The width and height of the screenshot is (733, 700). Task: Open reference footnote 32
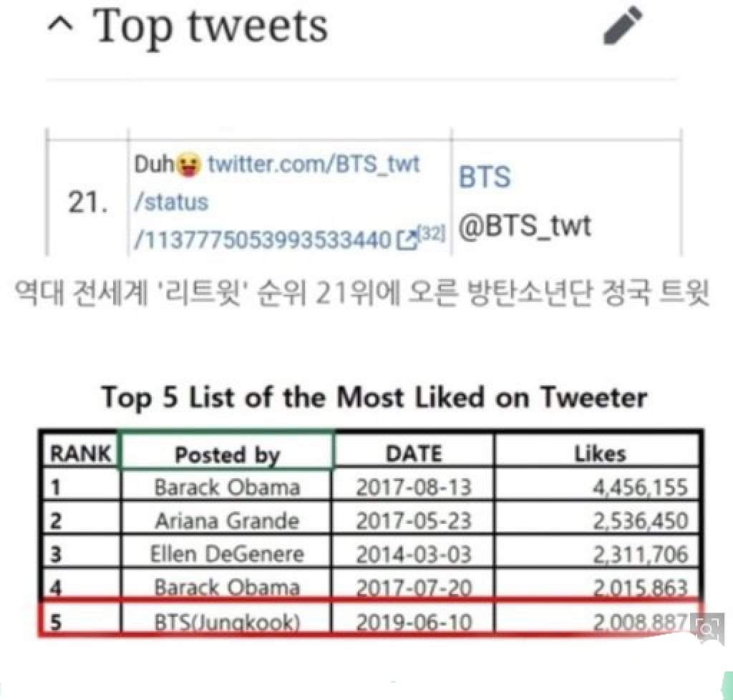coord(431,233)
